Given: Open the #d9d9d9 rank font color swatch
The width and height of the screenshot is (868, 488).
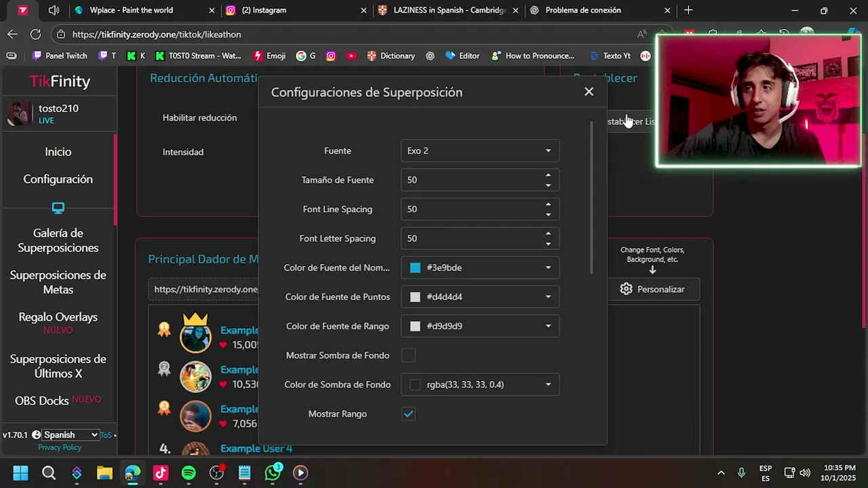Looking at the screenshot, I should 415,326.
